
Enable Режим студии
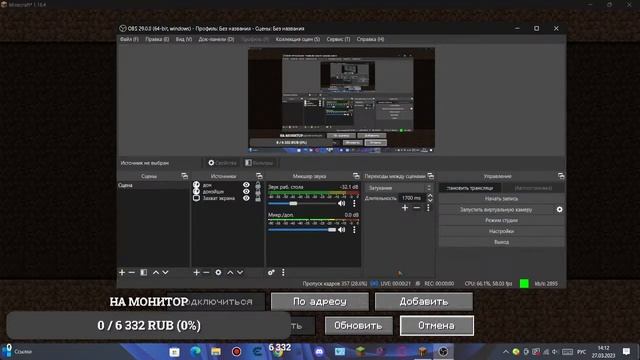[502, 220]
